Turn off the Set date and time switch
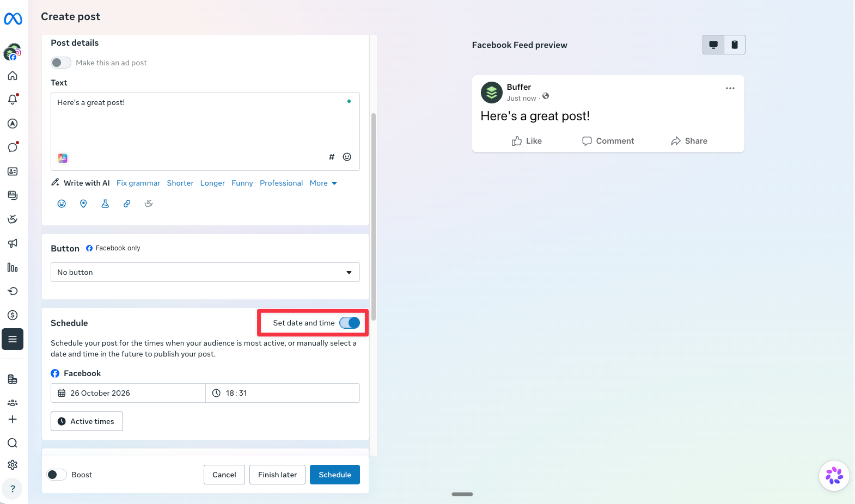 pos(350,323)
